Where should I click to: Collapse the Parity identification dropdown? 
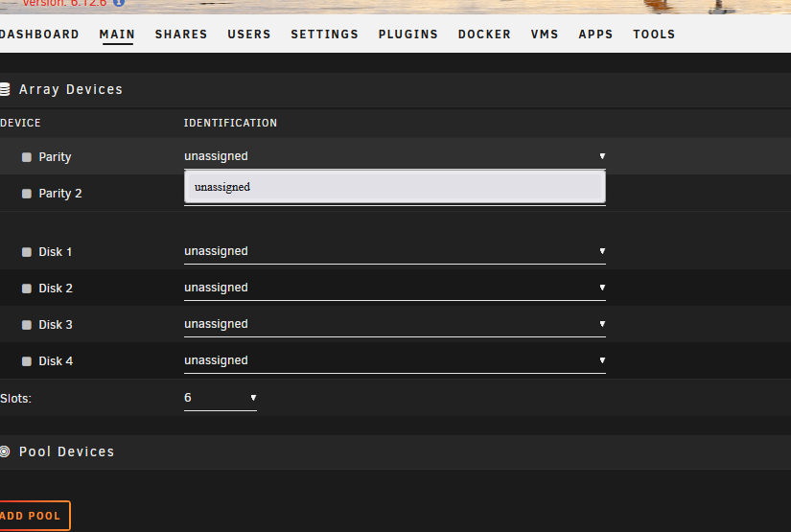tap(394, 156)
